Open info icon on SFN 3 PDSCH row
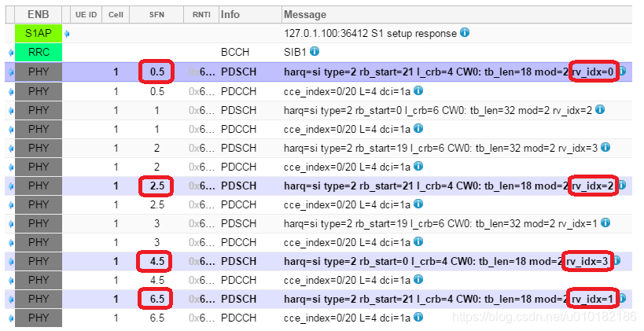The height and width of the screenshot is (331, 644). click(605, 223)
